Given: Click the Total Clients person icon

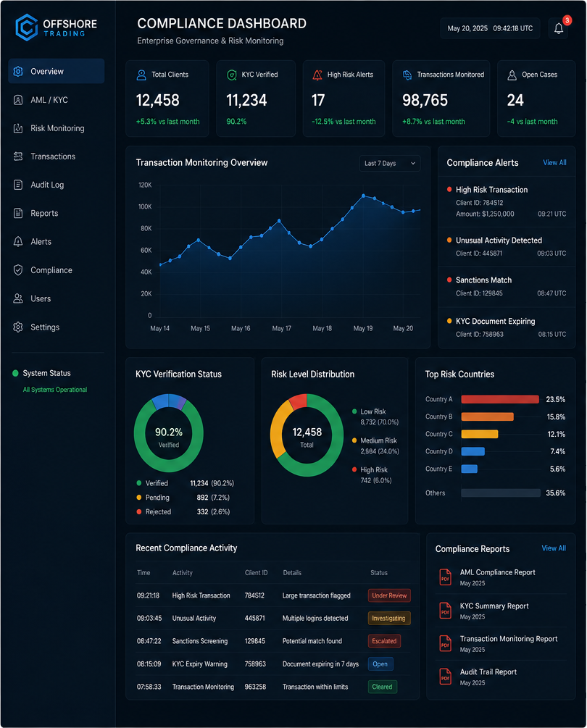Looking at the screenshot, I should pos(141,75).
